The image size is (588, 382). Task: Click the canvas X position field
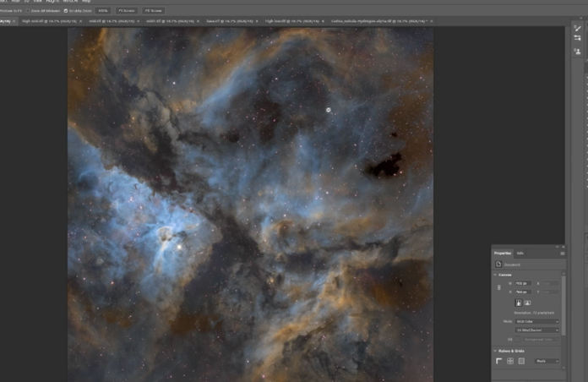coord(551,284)
